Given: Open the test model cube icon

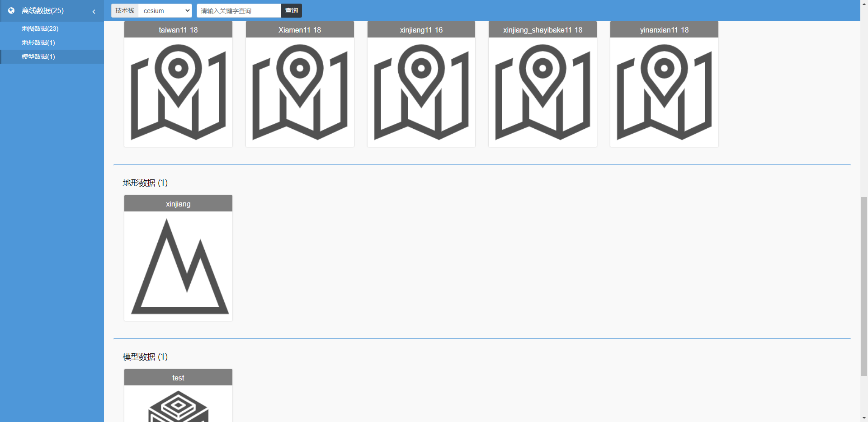Looking at the screenshot, I should click(x=178, y=406).
